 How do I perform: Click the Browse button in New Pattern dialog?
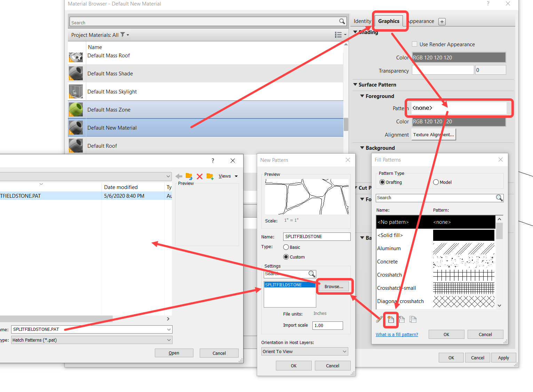click(x=334, y=286)
